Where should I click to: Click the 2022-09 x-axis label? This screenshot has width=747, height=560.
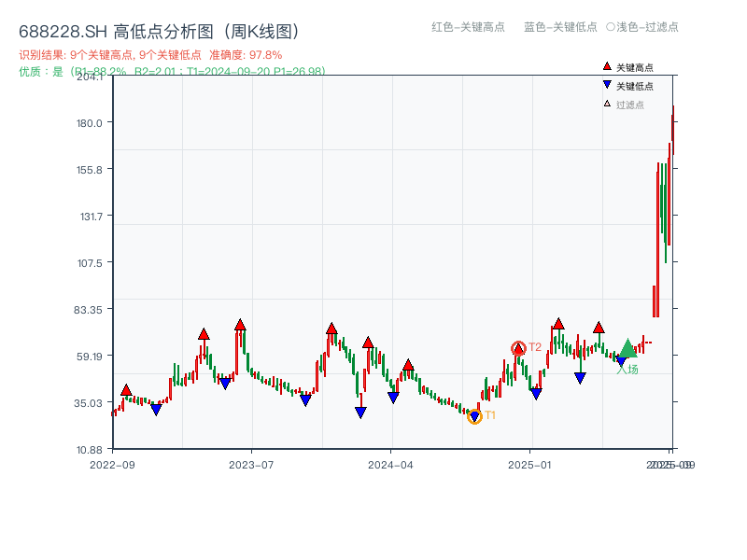(112, 465)
